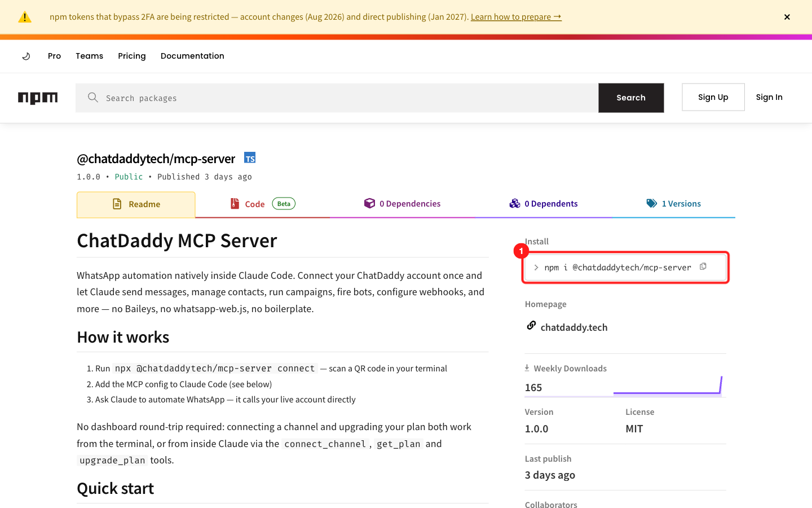The height and width of the screenshot is (508, 812).
Task: Click the '3 days ago' last publish value
Action: [x=550, y=475]
